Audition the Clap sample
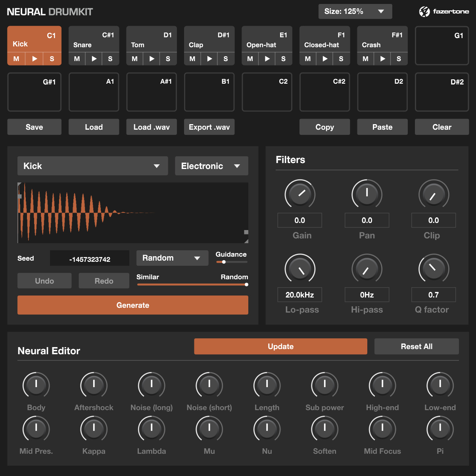 click(209, 59)
